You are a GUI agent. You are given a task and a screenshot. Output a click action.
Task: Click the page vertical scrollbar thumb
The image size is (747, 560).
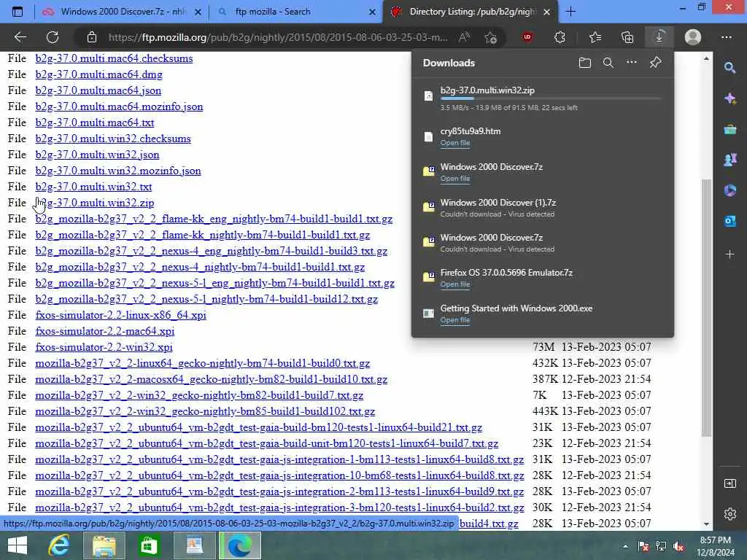pos(706,308)
